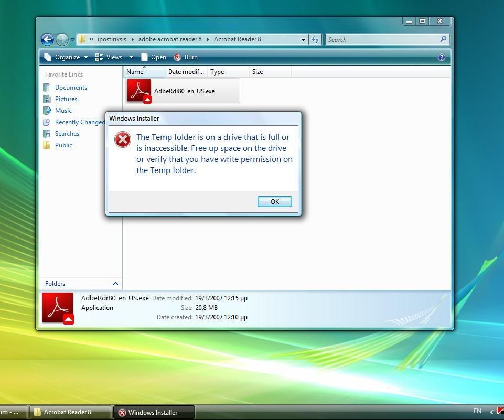Click Open in the toolbar
504x420 pixels.
(153, 57)
